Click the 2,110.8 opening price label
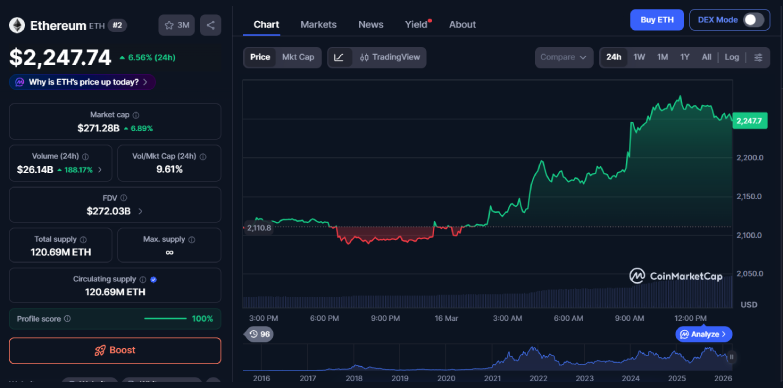 (258, 228)
